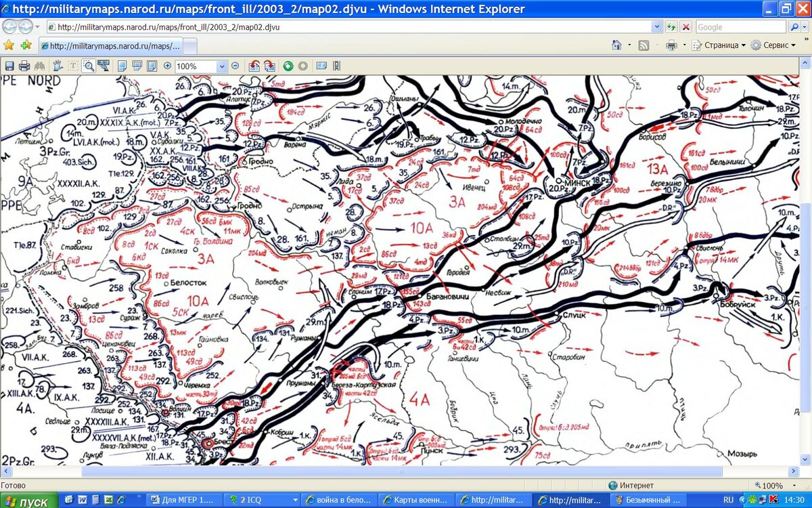Expand the Print options dropdown arrow
This screenshot has height=508, width=812.
click(x=683, y=45)
